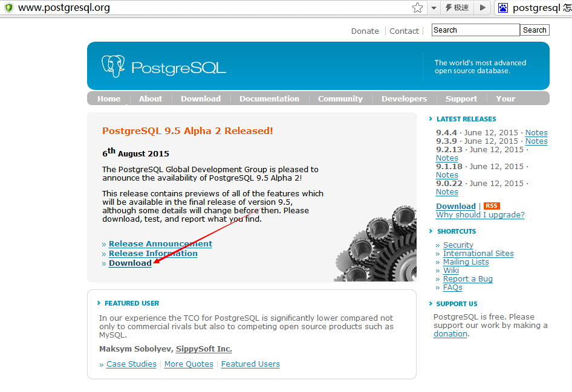Open the Donate link
The image size is (572, 392).
(365, 31)
